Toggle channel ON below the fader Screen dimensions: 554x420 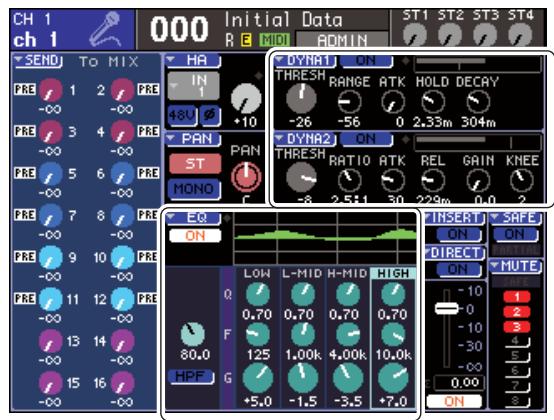tap(454, 401)
